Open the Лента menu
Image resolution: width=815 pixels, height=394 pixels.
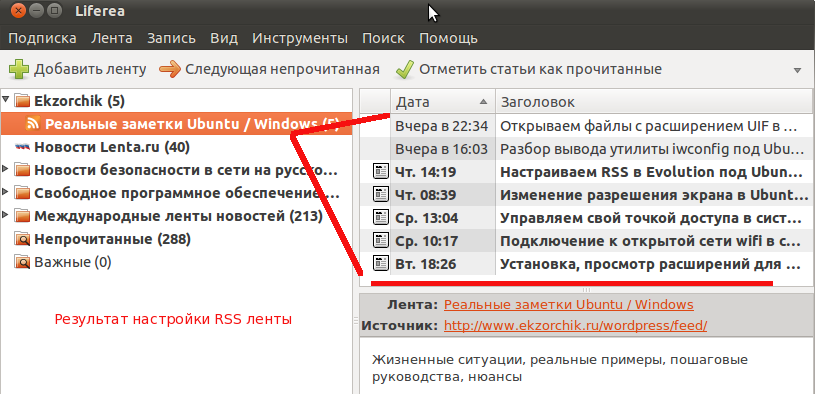click(112, 38)
